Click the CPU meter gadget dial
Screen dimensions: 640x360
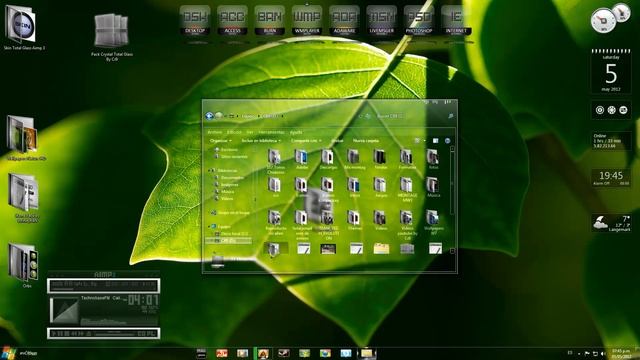tap(603, 20)
